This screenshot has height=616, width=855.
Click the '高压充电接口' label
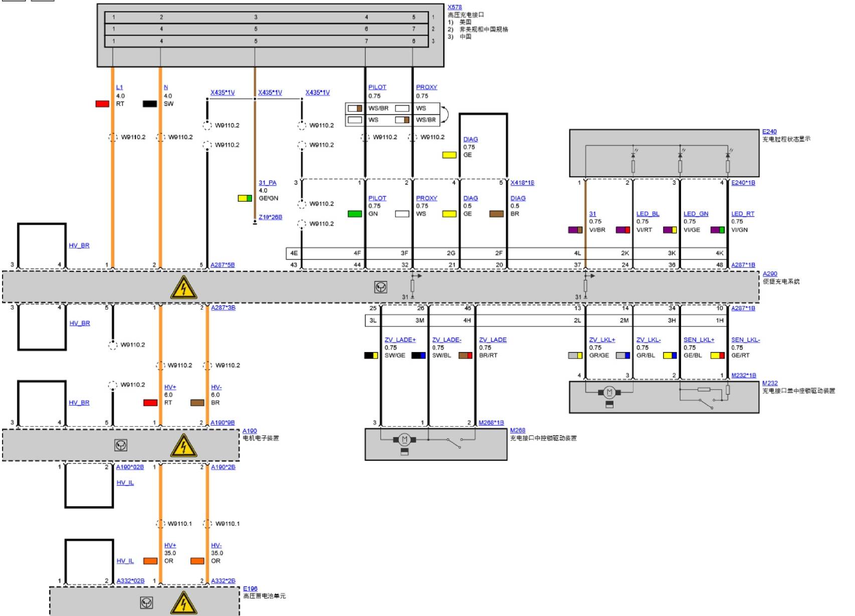(466, 15)
